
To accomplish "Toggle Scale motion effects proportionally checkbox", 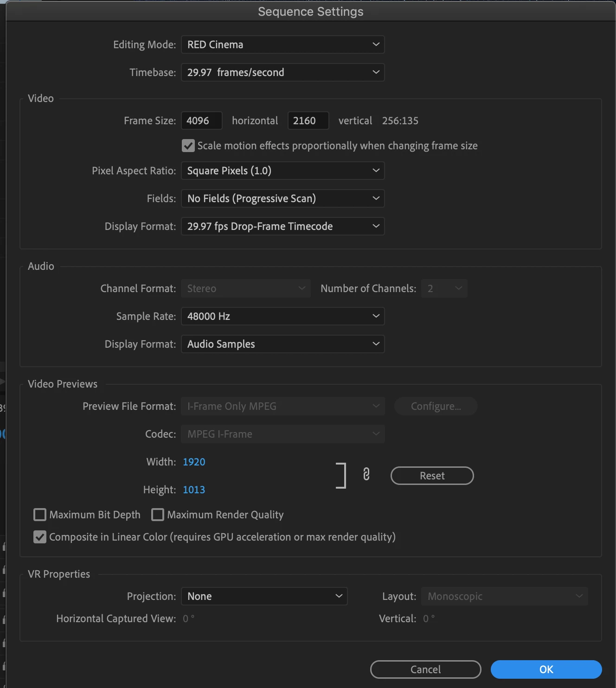I will coord(188,146).
